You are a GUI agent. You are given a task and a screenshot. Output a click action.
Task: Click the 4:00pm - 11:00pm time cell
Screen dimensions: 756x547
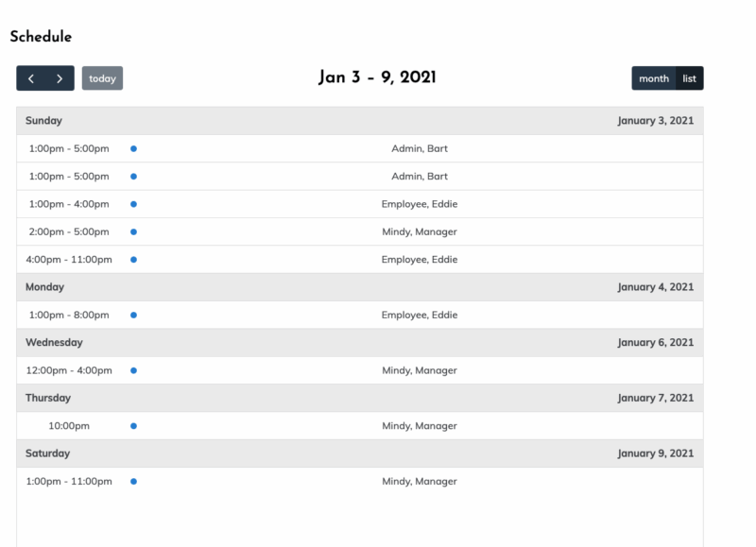point(69,259)
